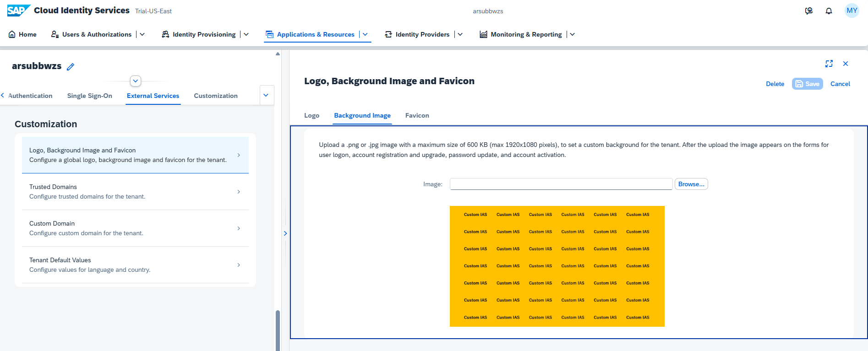This screenshot has width=868, height=351.
Task: Switch to the Logo tab
Action: (312, 115)
